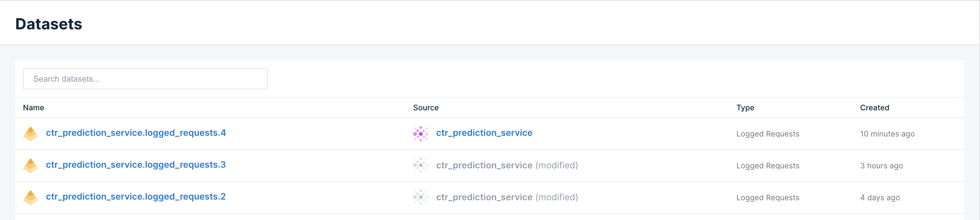This screenshot has width=980, height=220.
Task: Click the Created column header
Action: point(874,108)
